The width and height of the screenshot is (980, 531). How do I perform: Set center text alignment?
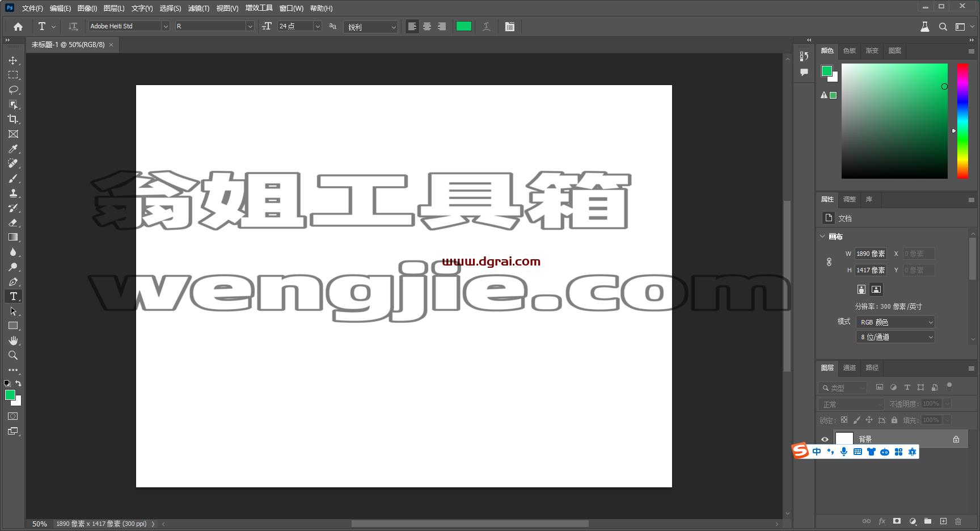[427, 26]
